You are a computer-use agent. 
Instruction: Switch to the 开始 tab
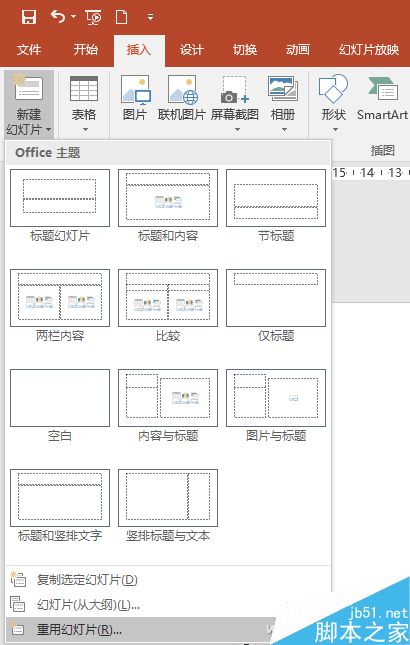coord(86,50)
